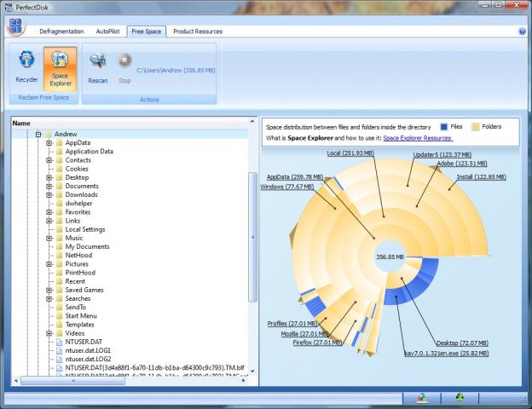
Task: Expand the Favorites folder node
Action: 49,212
